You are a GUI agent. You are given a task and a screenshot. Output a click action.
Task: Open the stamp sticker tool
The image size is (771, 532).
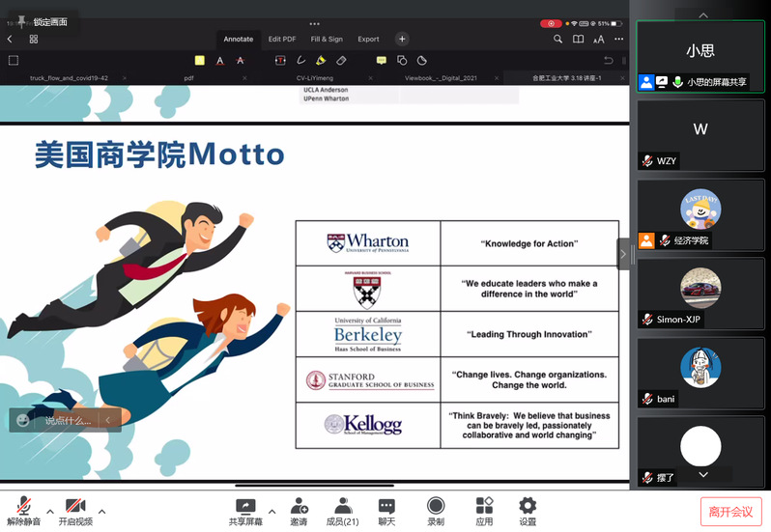422,61
